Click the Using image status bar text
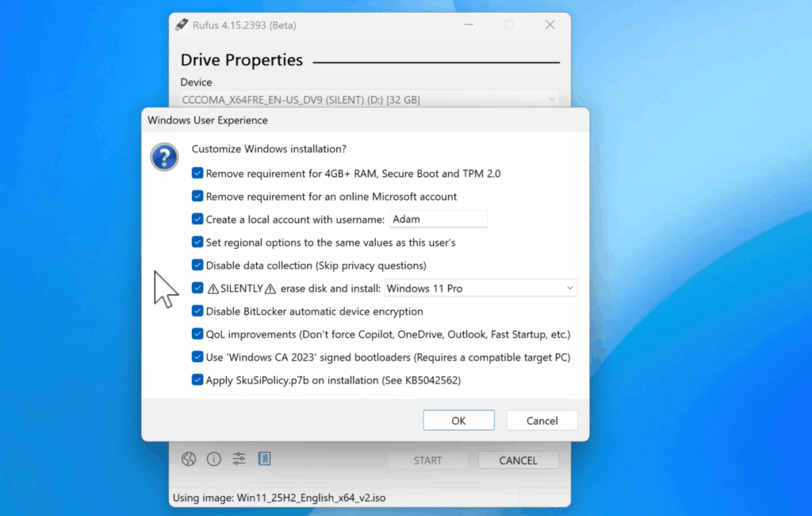812x516 pixels. point(279,498)
